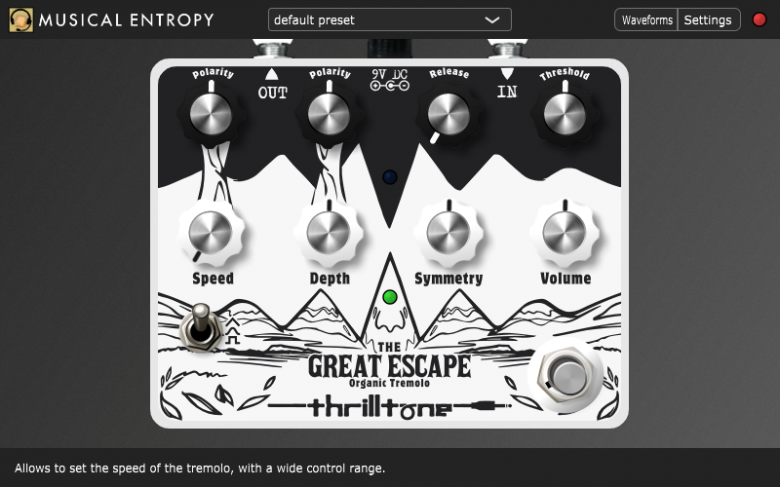This screenshot has height=487, width=780.
Task: Click the left Polarity knob above Speed
Action: [211, 113]
